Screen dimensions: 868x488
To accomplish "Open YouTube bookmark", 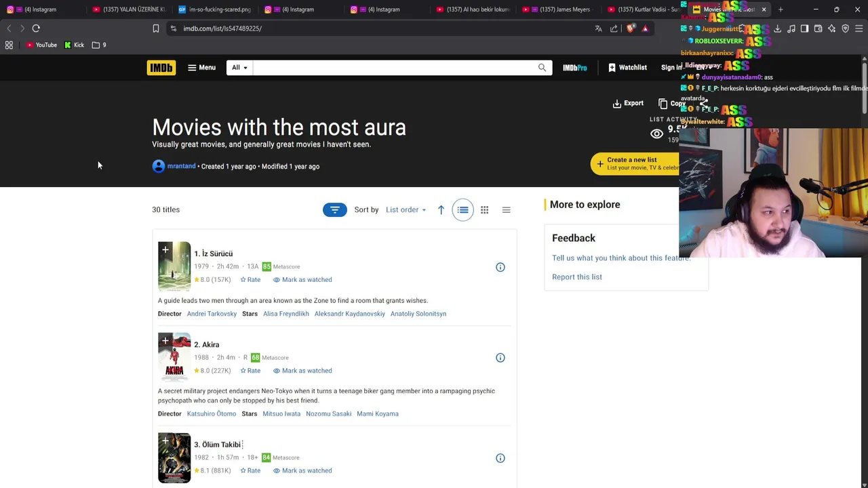I will [x=41, y=45].
